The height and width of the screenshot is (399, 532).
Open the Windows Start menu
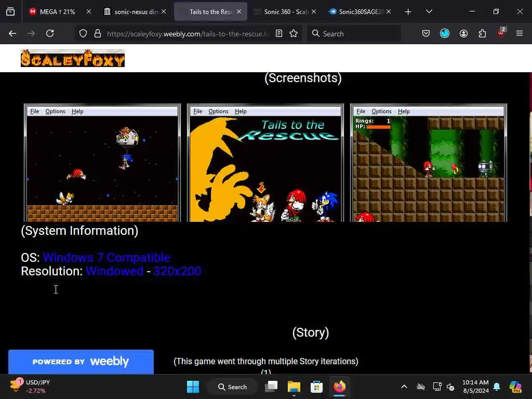point(193,387)
